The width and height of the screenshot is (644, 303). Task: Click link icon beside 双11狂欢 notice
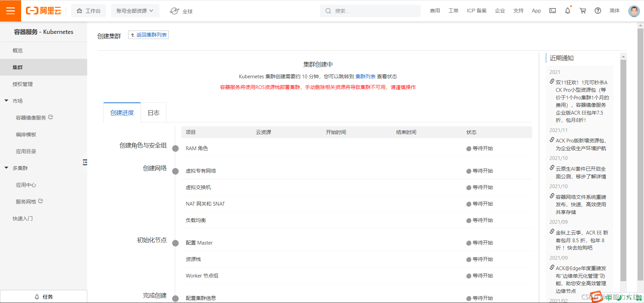pos(552,81)
